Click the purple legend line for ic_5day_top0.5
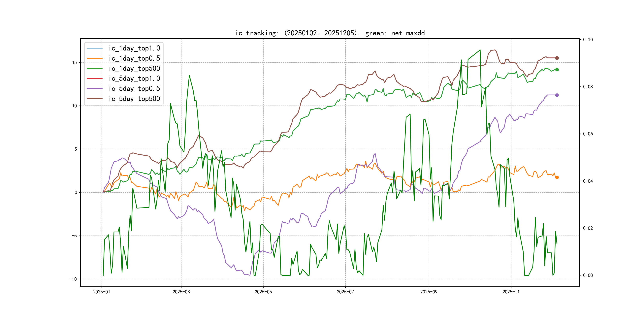This screenshot has width=644, height=322. [94, 88]
